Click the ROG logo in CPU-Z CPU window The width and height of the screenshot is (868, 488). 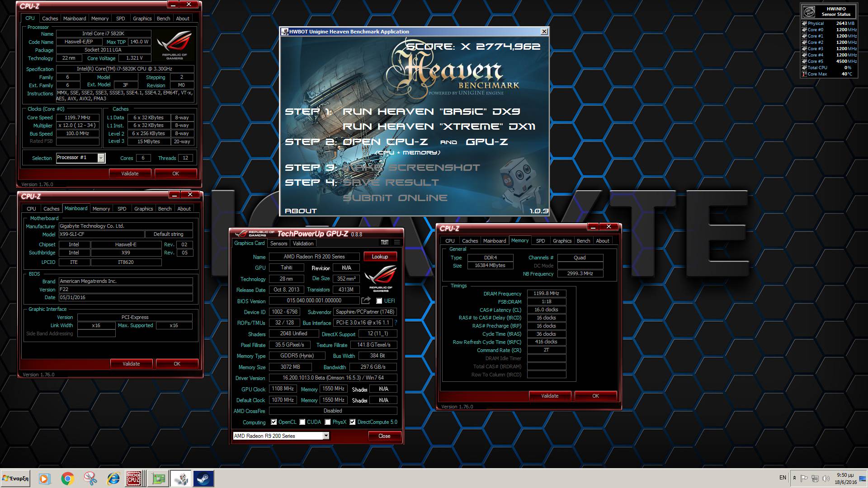[175, 45]
